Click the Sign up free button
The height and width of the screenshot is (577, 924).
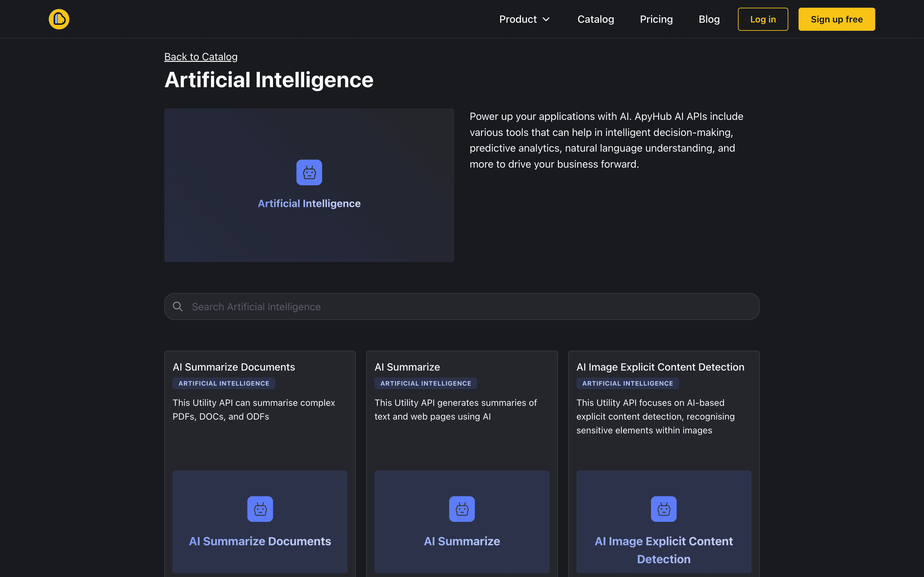point(836,20)
